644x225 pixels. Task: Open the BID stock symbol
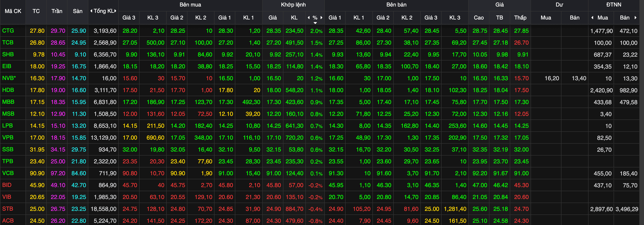(x=7, y=185)
